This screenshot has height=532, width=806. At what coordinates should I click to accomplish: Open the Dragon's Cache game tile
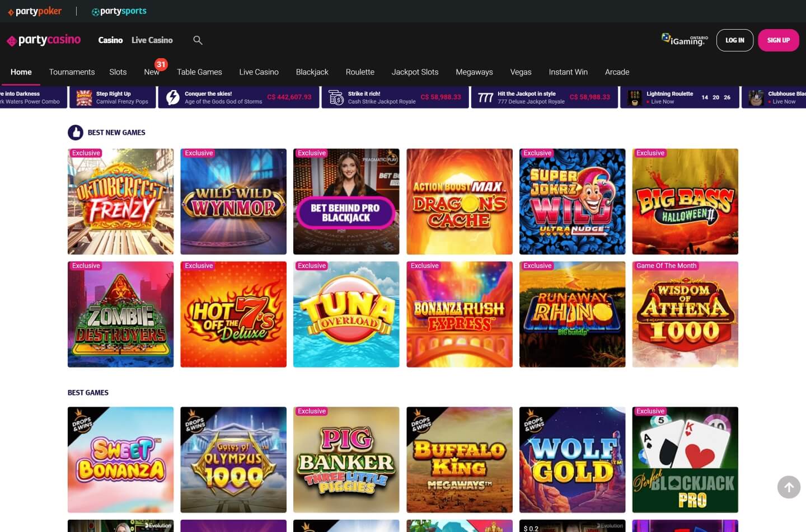point(460,201)
